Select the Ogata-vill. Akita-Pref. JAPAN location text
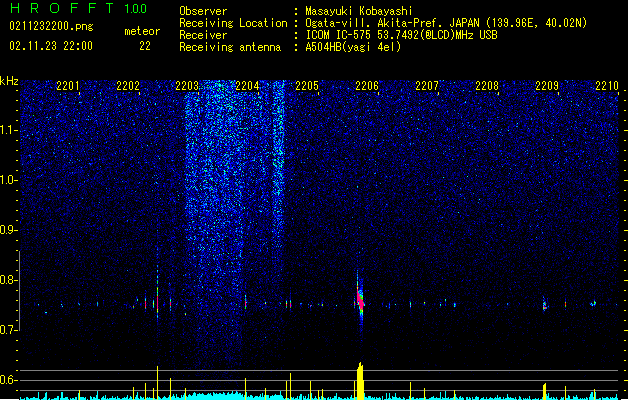This screenshot has width=629, height=400. [x=446, y=23]
